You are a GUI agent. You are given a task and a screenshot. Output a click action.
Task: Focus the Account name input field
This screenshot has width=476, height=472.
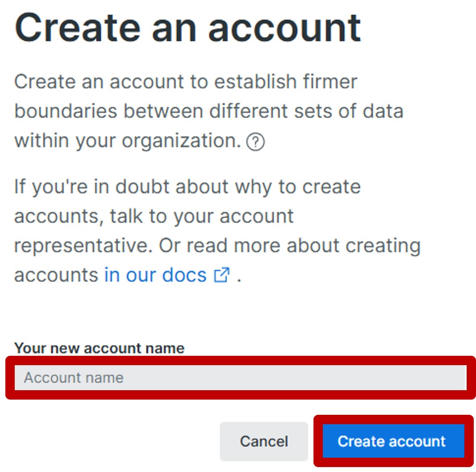(240, 378)
